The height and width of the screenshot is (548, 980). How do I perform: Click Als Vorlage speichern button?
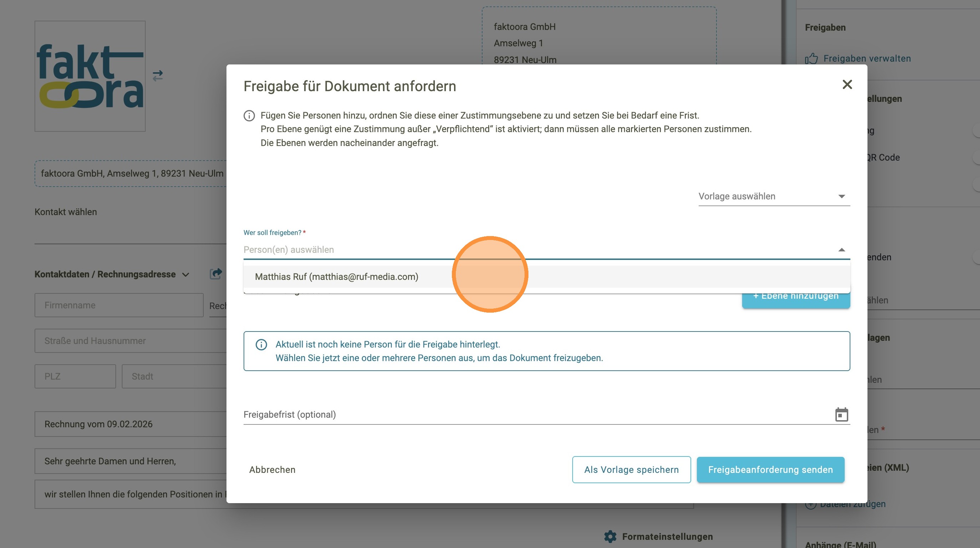point(631,470)
